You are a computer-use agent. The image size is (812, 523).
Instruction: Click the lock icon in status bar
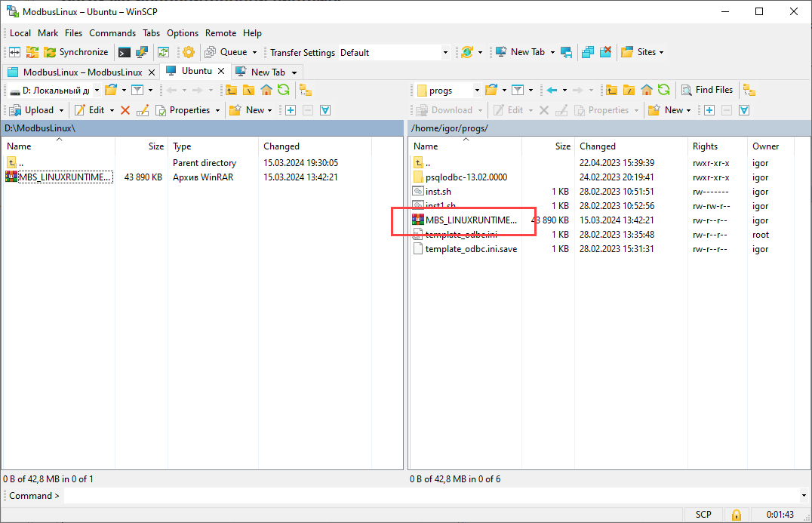(x=736, y=514)
